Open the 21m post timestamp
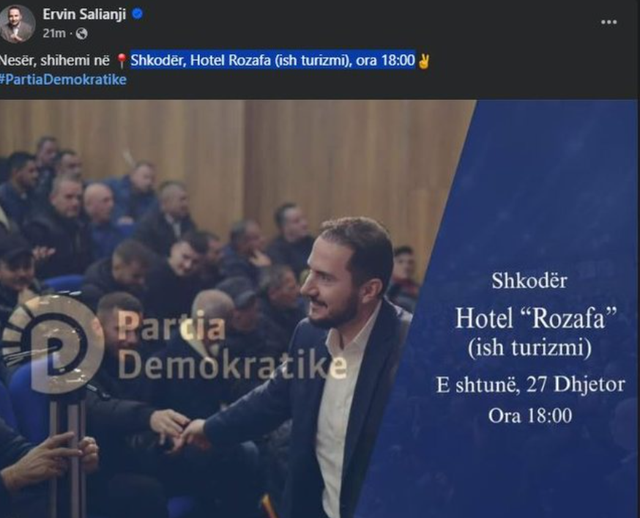 coord(54,33)
